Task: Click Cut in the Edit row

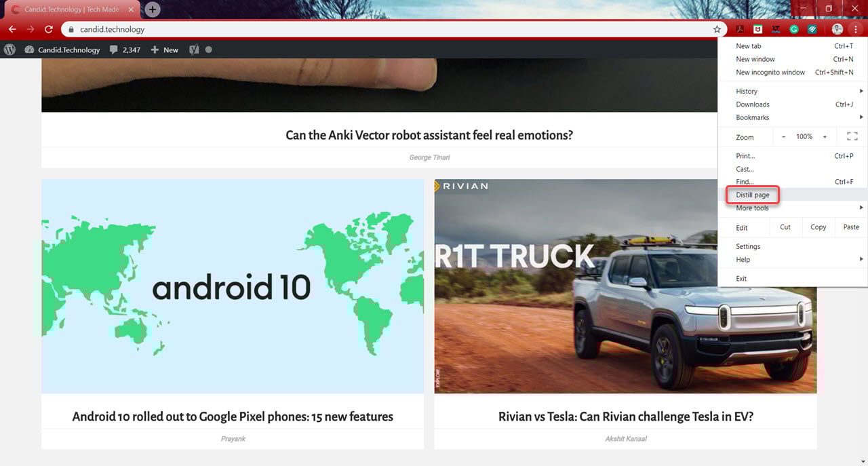Action: [785, 227]
